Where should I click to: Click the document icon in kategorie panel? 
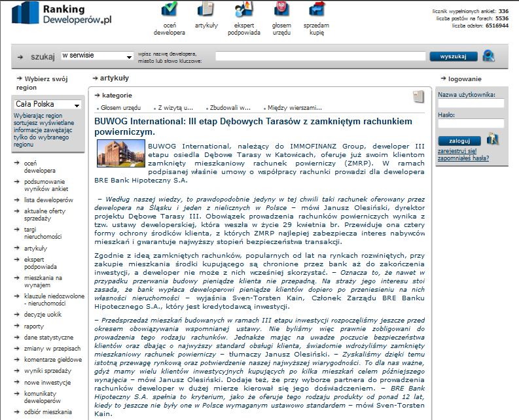(x=419, y=97)
